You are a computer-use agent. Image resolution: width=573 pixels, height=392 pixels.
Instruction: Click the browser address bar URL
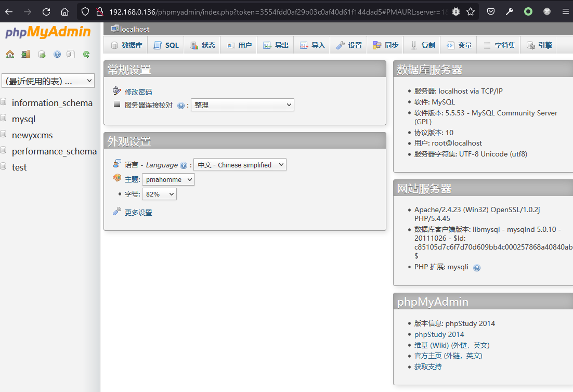coord(278,11)
